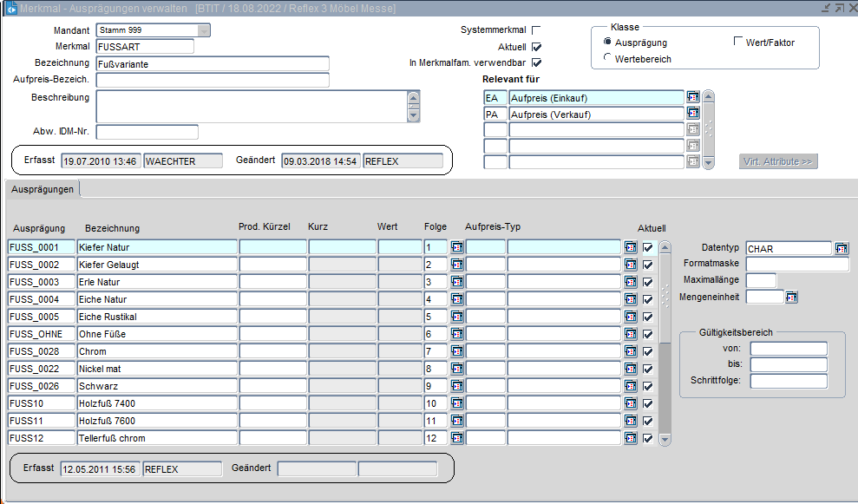Click the Bezeichnung field with Fußvariante
The height and width of the screenshot is (504, 858).
tap(213, 63)
